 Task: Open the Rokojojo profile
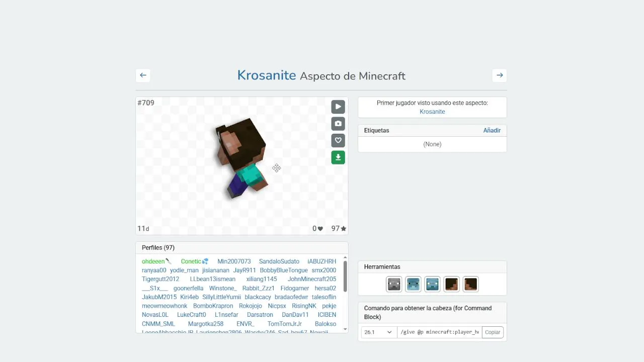click(x=251, y=306)
